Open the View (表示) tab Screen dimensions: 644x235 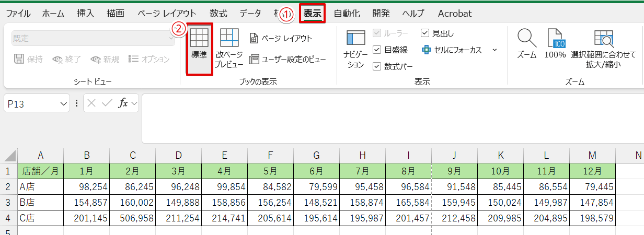click(x=313, y=14)
